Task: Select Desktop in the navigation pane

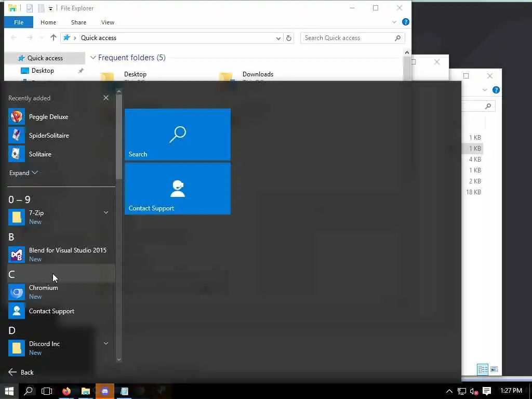Action: (43, 71)
